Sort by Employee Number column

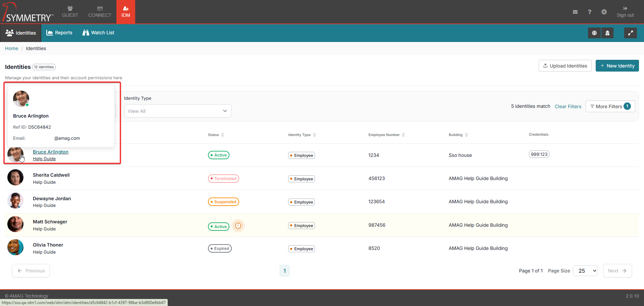click(x=386, y=135)
